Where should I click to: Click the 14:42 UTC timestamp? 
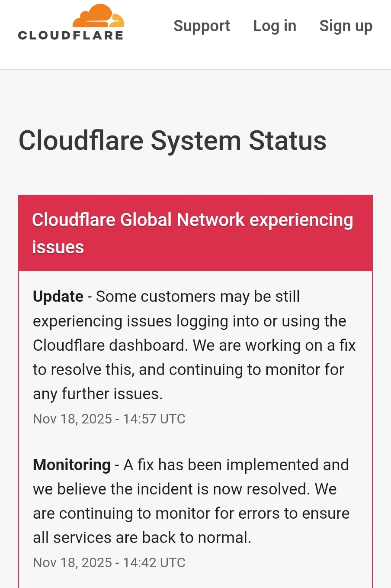(x=109, y=562)
